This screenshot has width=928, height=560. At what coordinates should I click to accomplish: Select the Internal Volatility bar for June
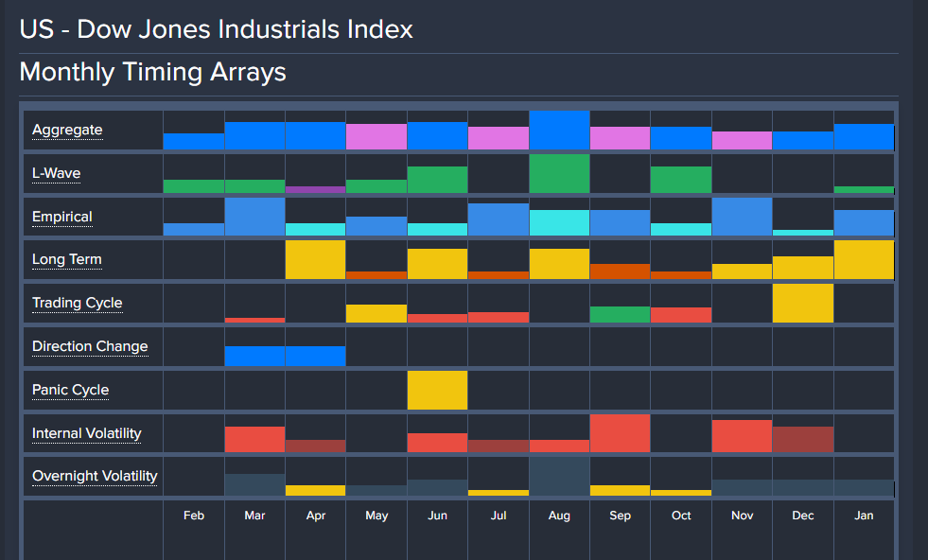(x=437, y=443)
